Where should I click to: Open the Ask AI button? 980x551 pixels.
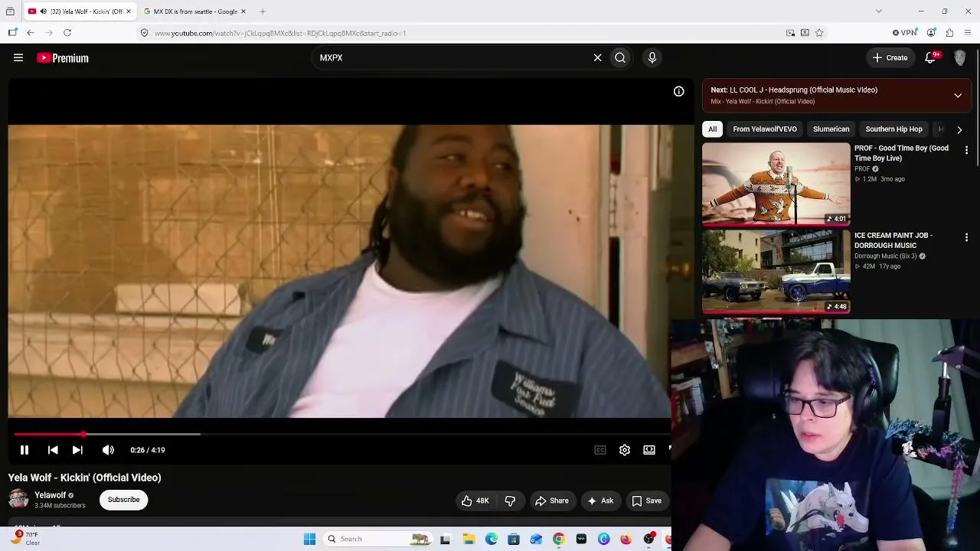click(x=600, y=500)
